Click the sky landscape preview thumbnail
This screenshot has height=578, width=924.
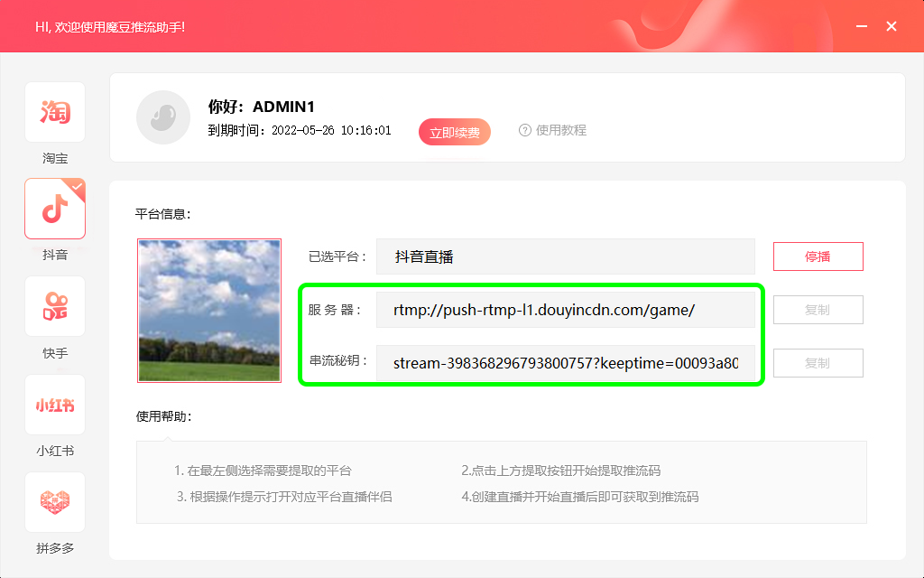(x=209, y=311)
